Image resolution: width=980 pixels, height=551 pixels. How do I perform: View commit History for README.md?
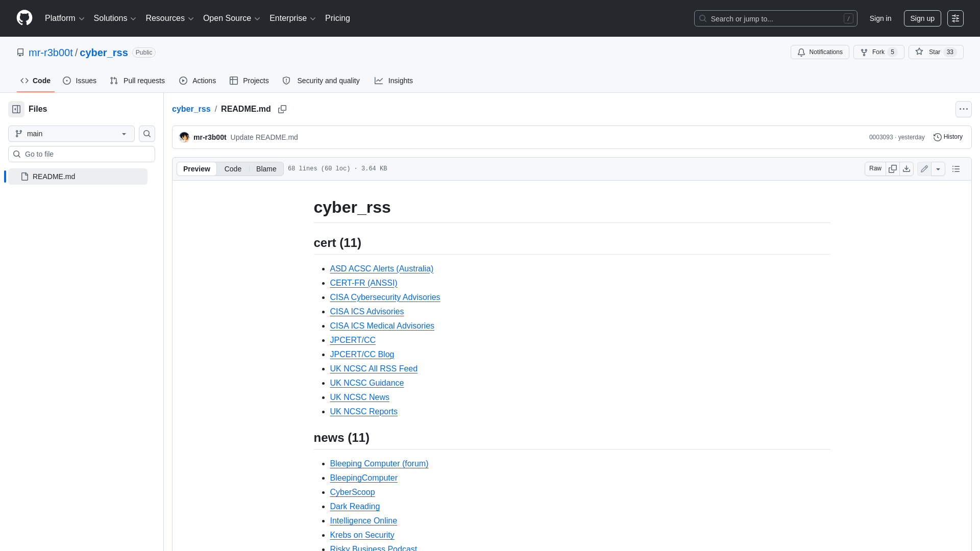[x=948, y=137]
